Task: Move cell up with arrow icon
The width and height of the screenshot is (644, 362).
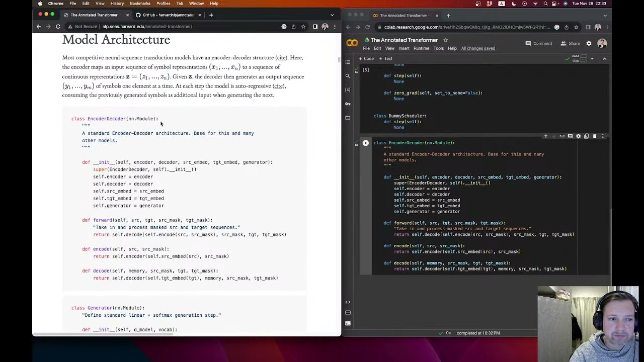Action: tap(545, 136)
